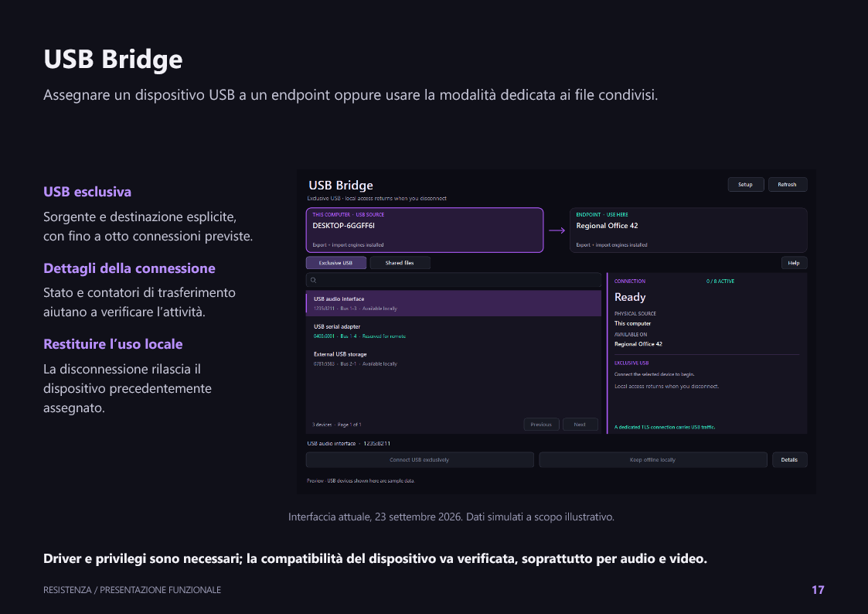868x614 pixels.
Task: Switch to the Shared files tab
Action: pos(400,263)
